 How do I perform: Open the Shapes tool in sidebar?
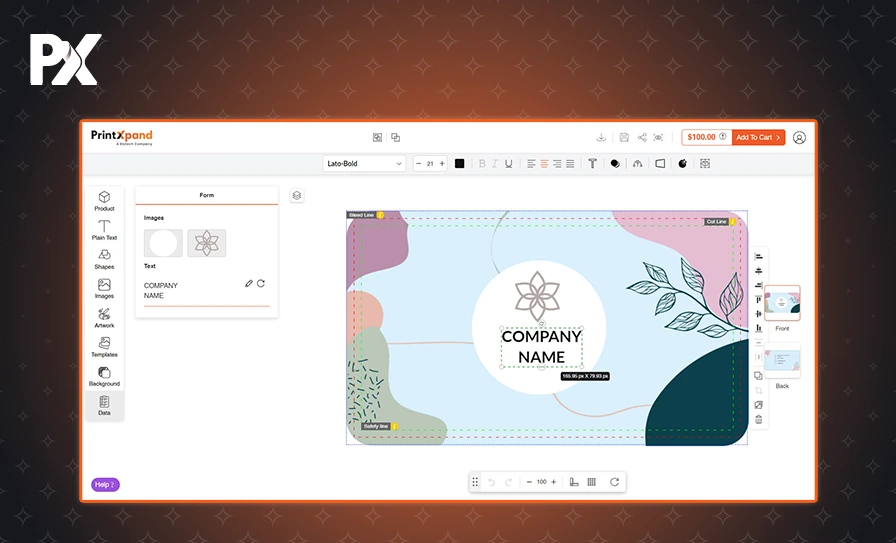[x=104, y=258]
